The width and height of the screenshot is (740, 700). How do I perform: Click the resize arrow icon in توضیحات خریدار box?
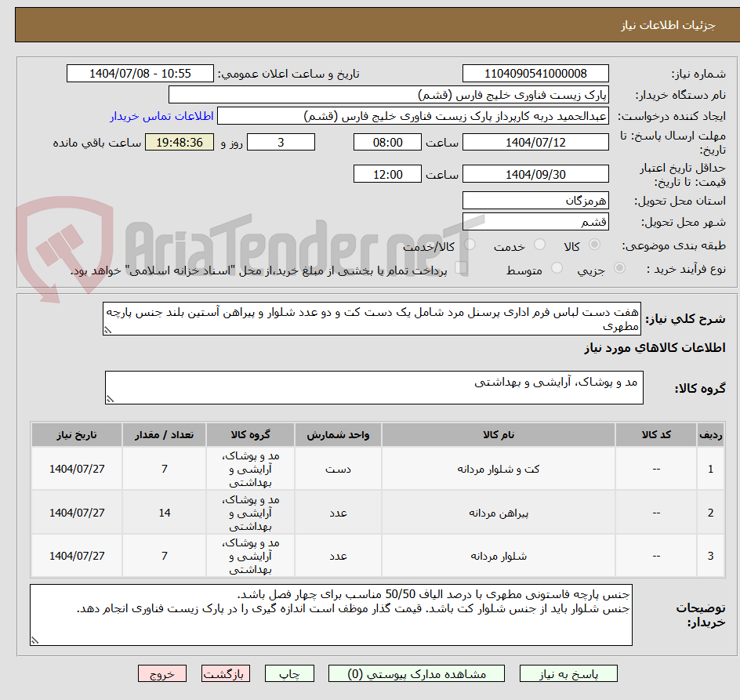[x=35, y=640]
